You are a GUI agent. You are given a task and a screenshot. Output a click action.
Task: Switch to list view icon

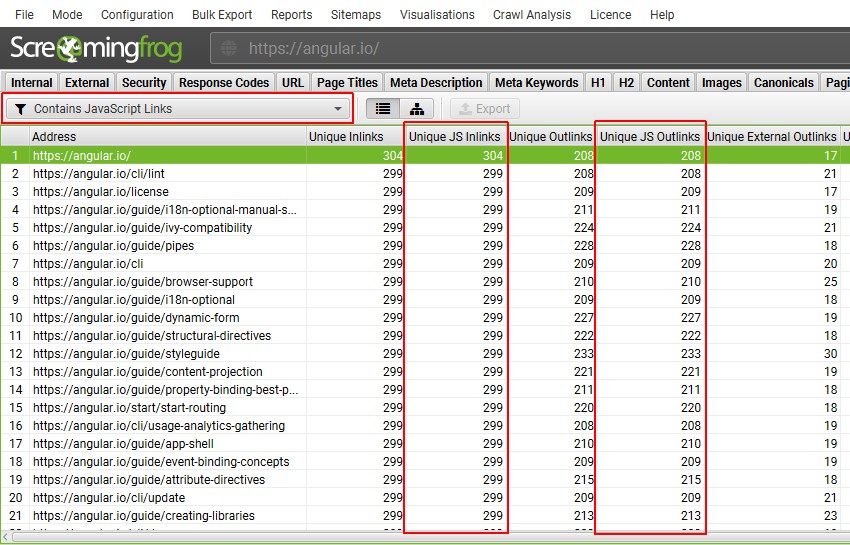[384, 109]
